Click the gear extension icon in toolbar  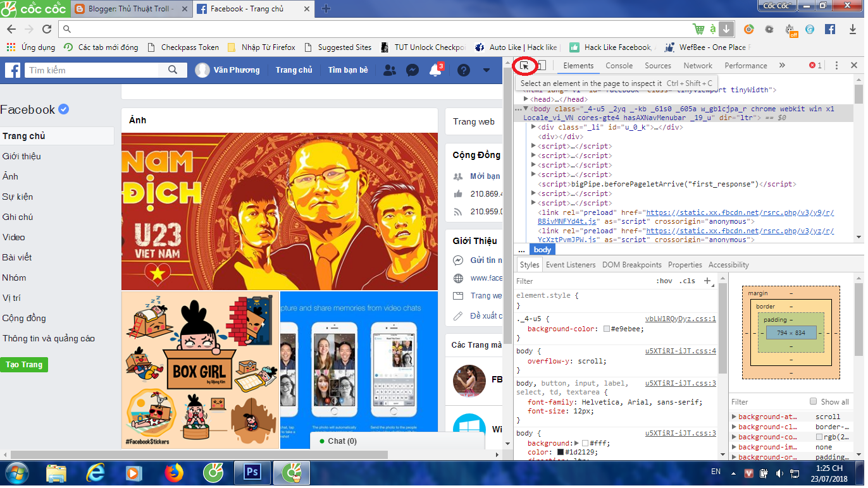coord(769,29)
